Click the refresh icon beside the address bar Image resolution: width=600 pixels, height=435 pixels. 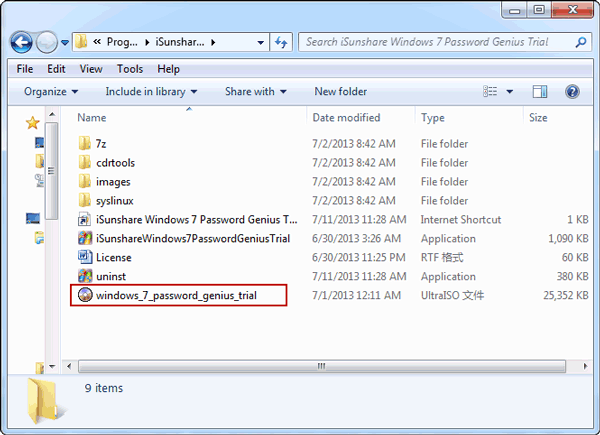(x=281, y=42)
